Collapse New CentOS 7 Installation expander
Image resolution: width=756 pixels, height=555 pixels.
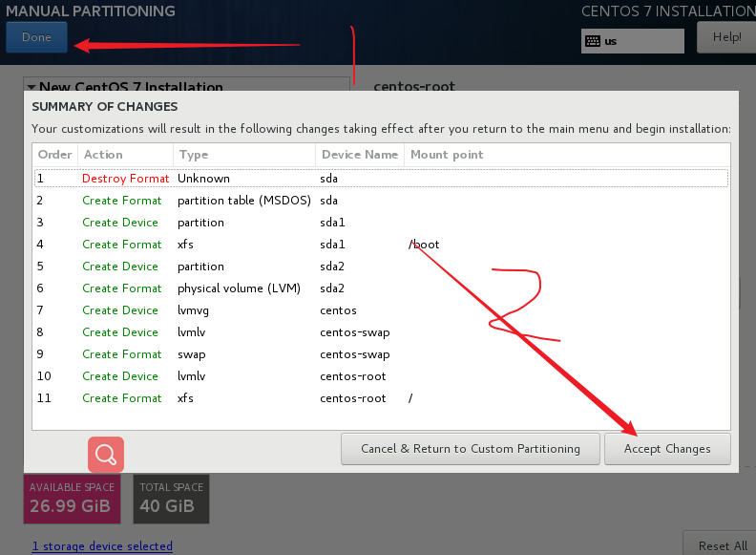(x=31, y=87)
